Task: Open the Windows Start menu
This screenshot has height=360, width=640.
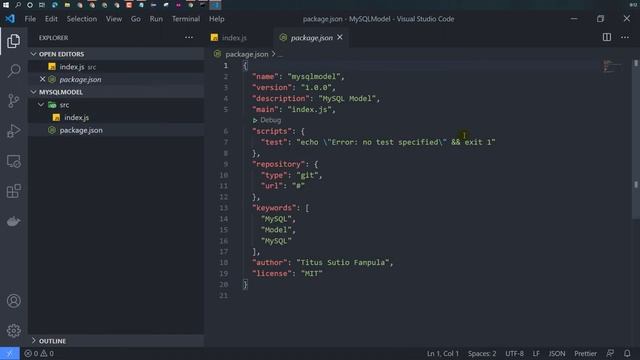Action: click(x=6, y=5)
